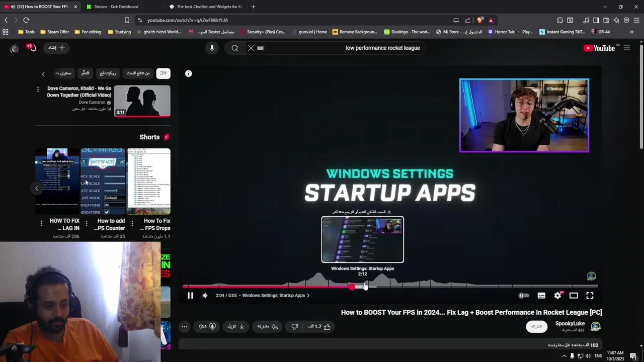Viewport: 644px width, 362px height.
Task: Open the Windows notification center icon
Action: click(633, 356)
